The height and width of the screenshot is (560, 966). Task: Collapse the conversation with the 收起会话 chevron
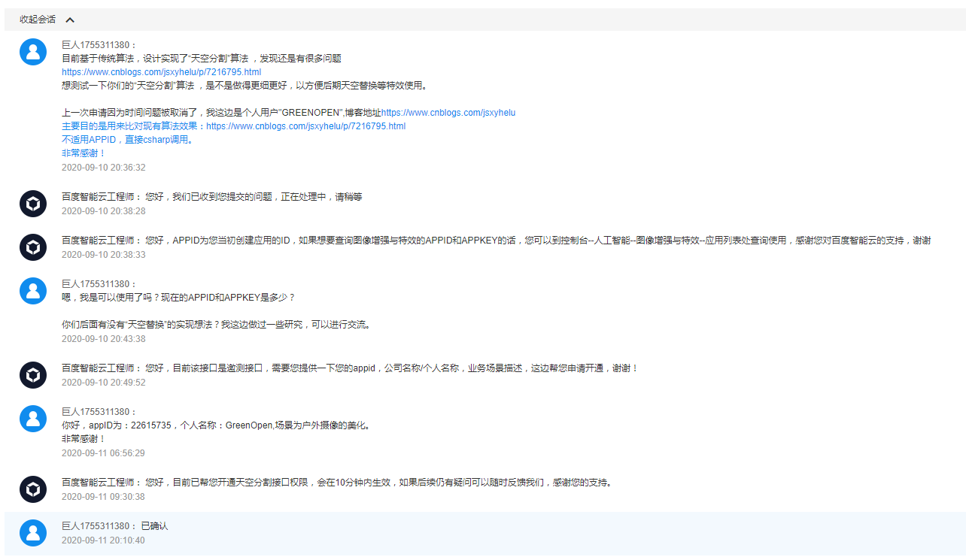70,20
